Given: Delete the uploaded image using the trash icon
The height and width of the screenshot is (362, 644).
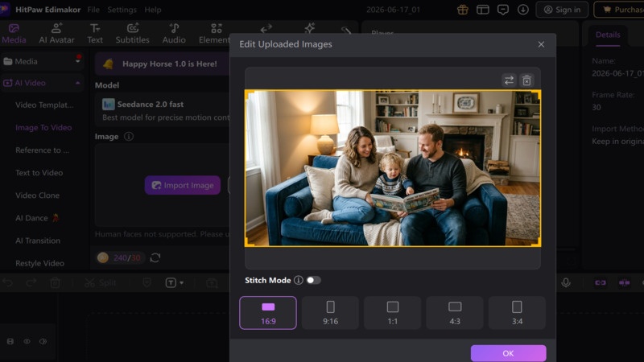Looking at the screenshot, I should (527, 80).
